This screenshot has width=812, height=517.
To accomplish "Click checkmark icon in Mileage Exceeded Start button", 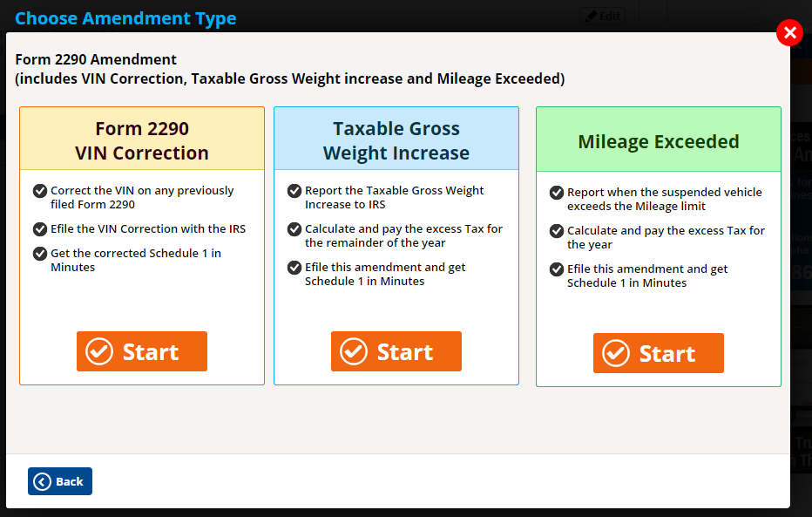I will [x=616, y=353].
